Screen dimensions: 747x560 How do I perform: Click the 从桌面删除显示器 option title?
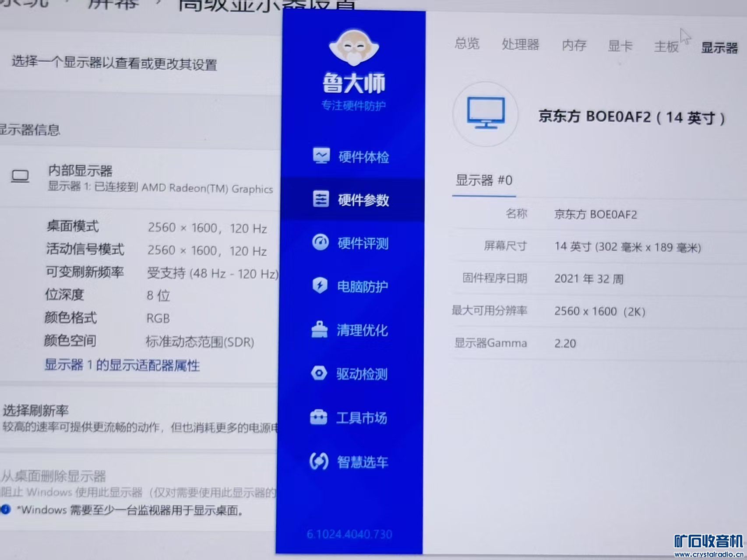(x=53, y=476)
